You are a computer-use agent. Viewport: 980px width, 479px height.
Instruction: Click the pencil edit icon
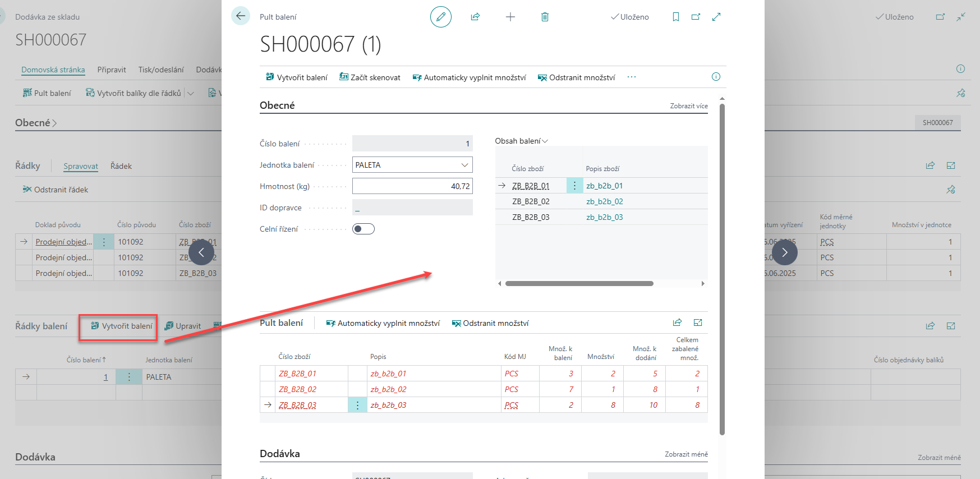click(440, 17)
